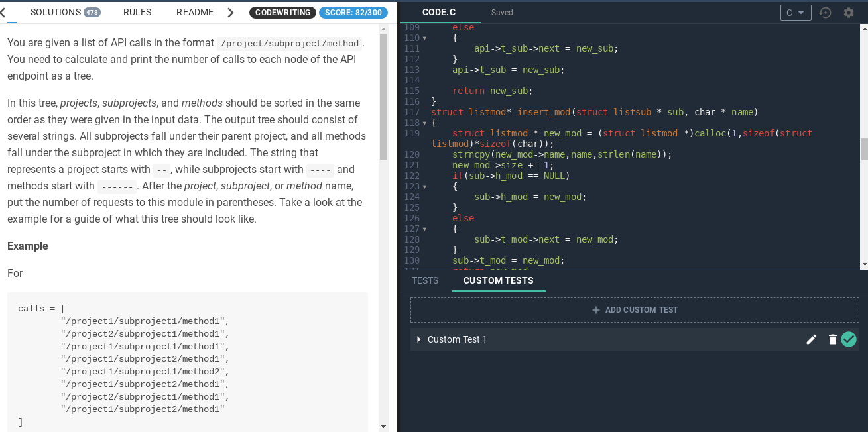
Task: Click Add Custom Test button
Action: click(635, 310)
